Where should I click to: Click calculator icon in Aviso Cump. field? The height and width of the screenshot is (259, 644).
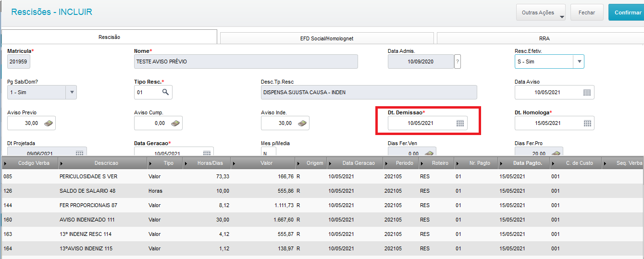pyautogui.click(x=175, y=123)
